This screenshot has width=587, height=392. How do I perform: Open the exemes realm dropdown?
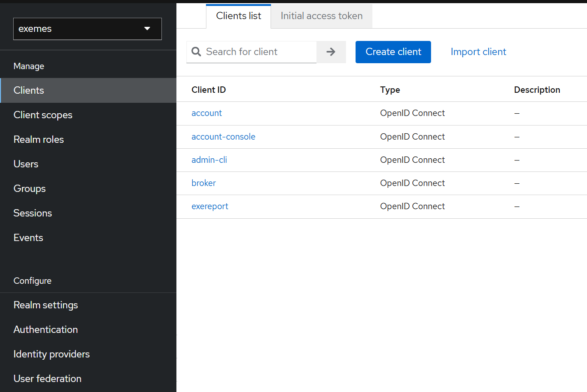[x=87, y=29]
